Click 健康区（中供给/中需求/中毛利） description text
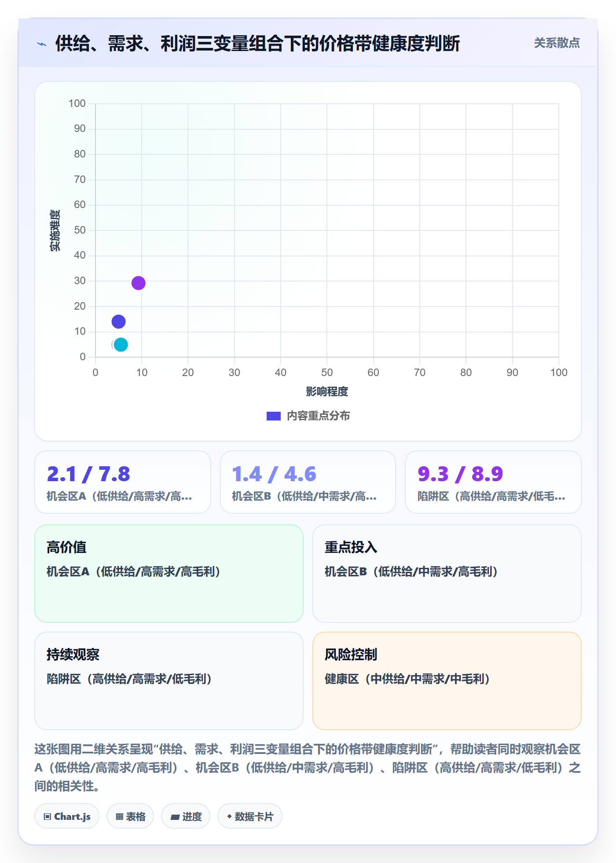The width and height of the screenshot is (616, 863). tap(407, 679)
